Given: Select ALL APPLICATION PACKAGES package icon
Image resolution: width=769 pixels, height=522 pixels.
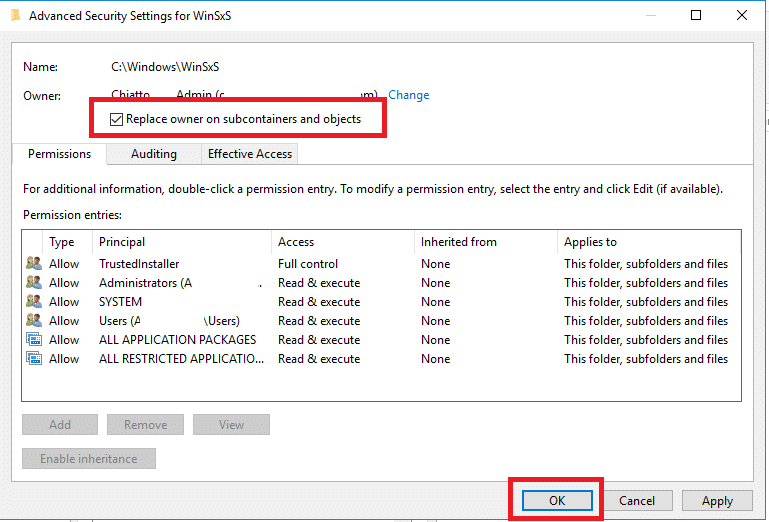Looking at the screenshot, I should [34, 339].
